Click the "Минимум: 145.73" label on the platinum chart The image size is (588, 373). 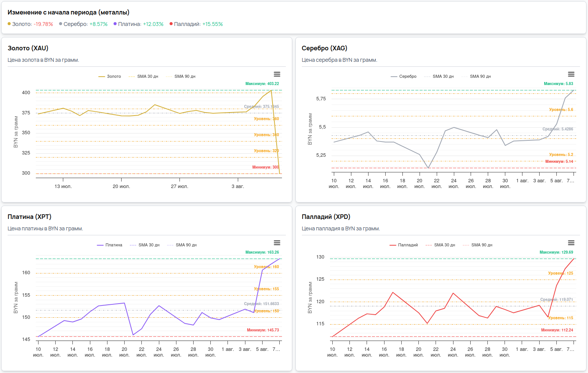263,330
